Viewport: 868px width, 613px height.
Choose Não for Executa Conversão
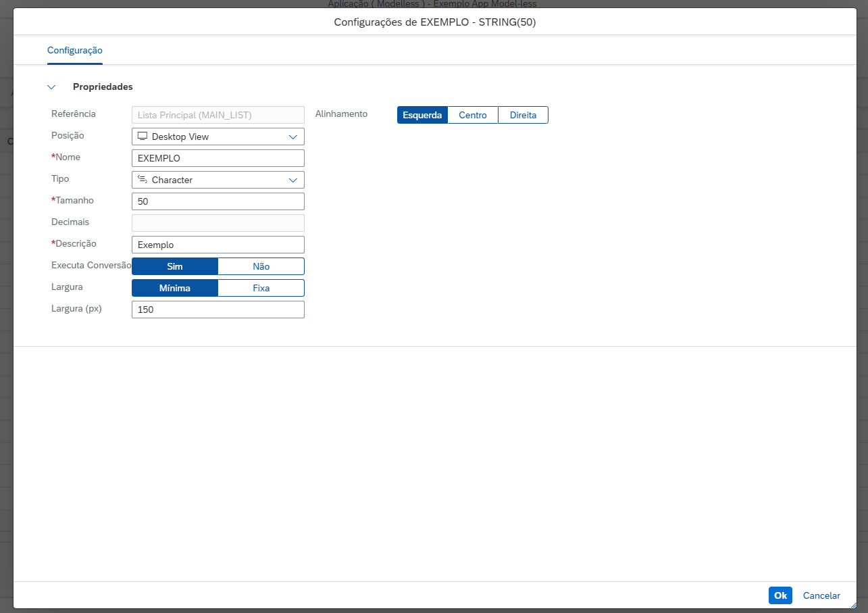pyautogui.click(x=261, y=266)
